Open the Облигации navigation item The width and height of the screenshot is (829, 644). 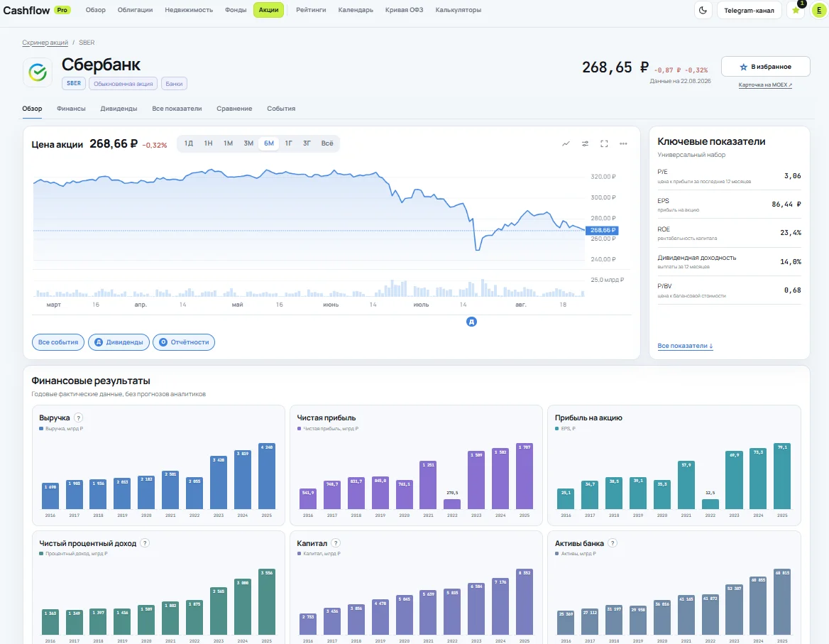pos(136,10)
